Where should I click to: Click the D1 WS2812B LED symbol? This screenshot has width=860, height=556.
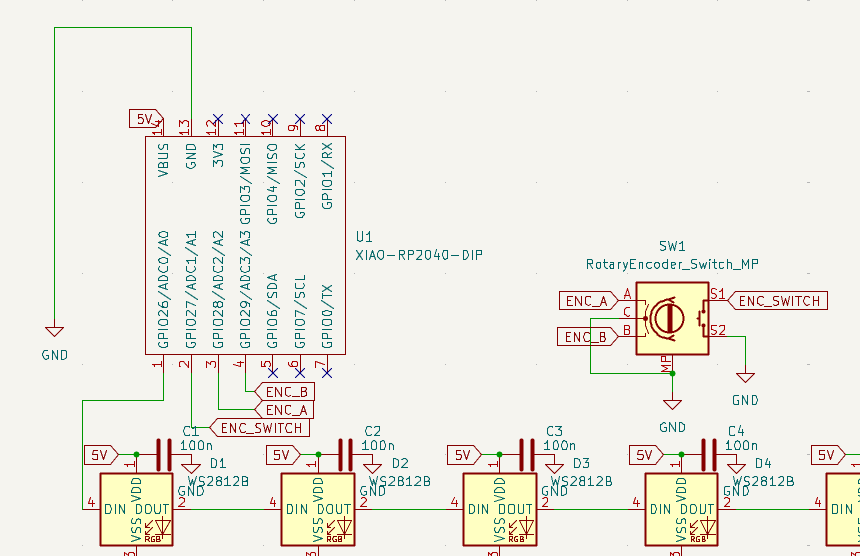click(137, 510)
